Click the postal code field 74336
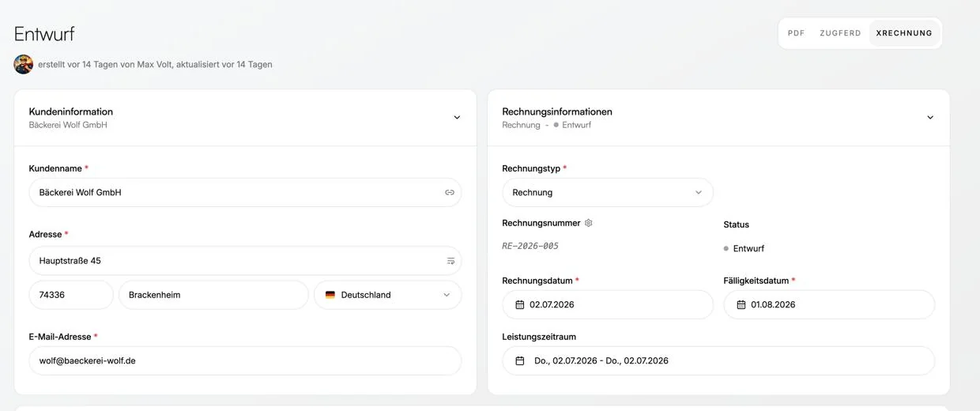This screenshot has height=411, width=980. [x=71, y=295]
